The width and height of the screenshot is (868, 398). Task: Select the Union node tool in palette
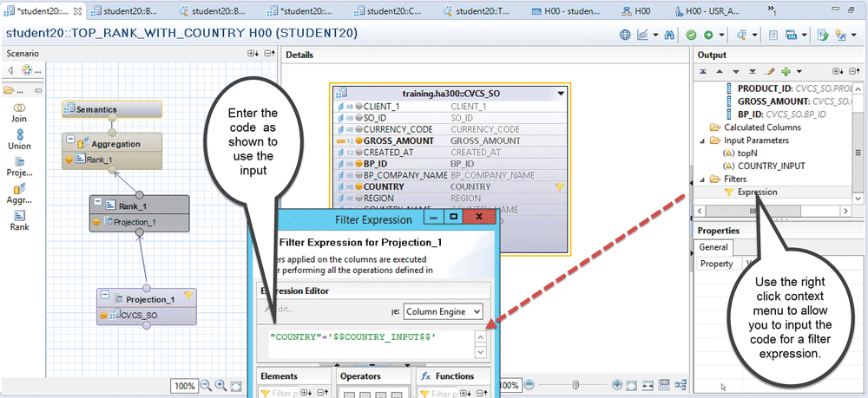(x=19, y=139)
